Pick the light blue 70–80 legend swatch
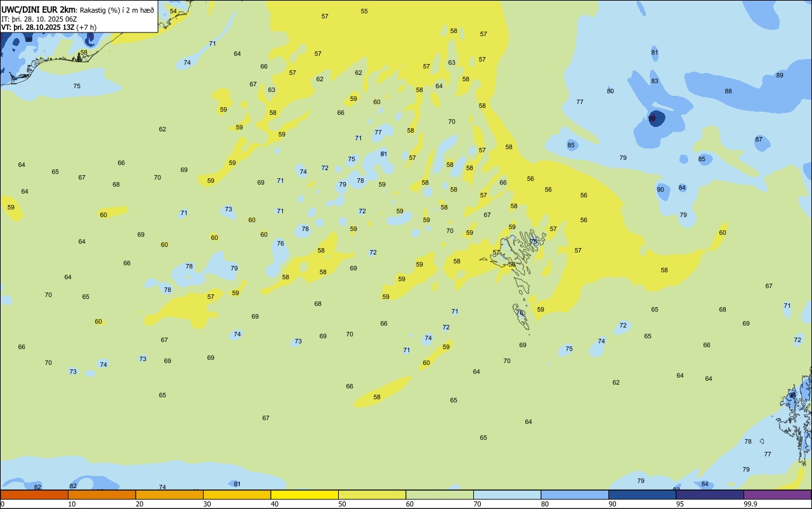Viewport: 812px width, 509px height. pos(507,494)
